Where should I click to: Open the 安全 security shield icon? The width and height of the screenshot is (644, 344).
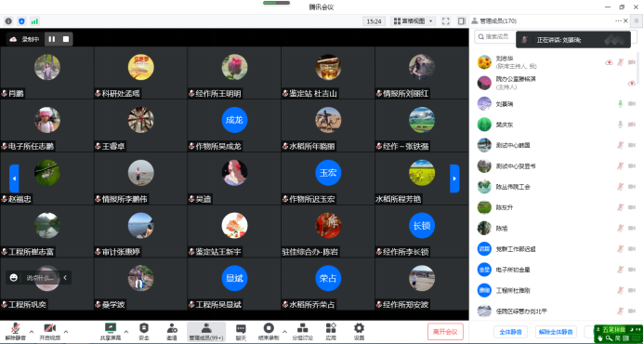tap(144, 327)
